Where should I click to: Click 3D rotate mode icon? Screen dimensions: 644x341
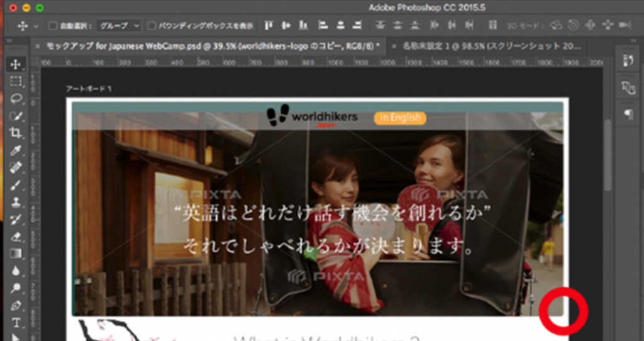click(x=556, y=25)
